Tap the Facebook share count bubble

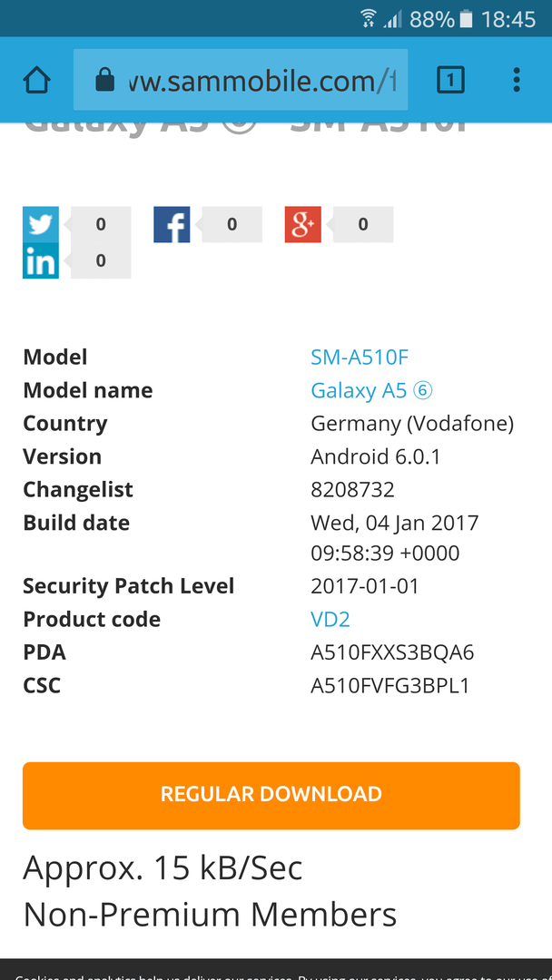pyautogui.click(x=232, y=224)
